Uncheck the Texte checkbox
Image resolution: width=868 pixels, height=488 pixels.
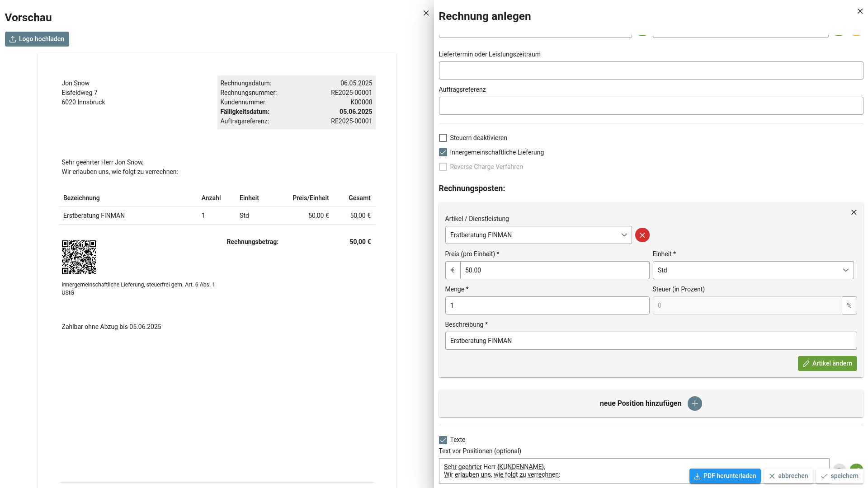[443, 440]
